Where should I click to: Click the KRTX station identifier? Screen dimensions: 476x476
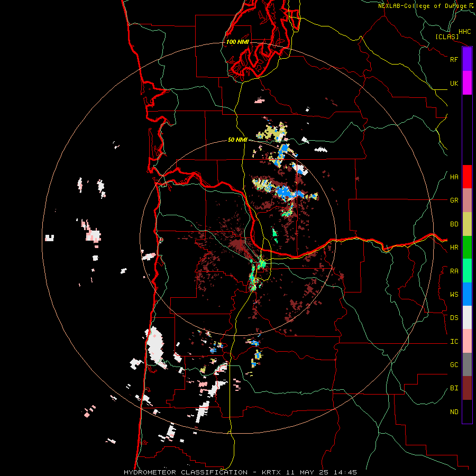tap(272, 472)
